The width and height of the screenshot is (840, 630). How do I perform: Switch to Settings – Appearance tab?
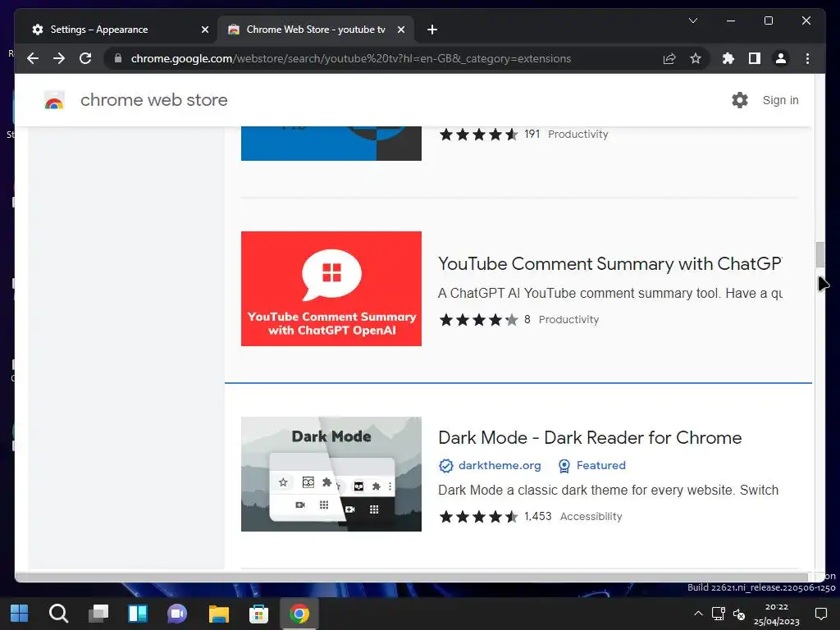click(x=115, y=30)
